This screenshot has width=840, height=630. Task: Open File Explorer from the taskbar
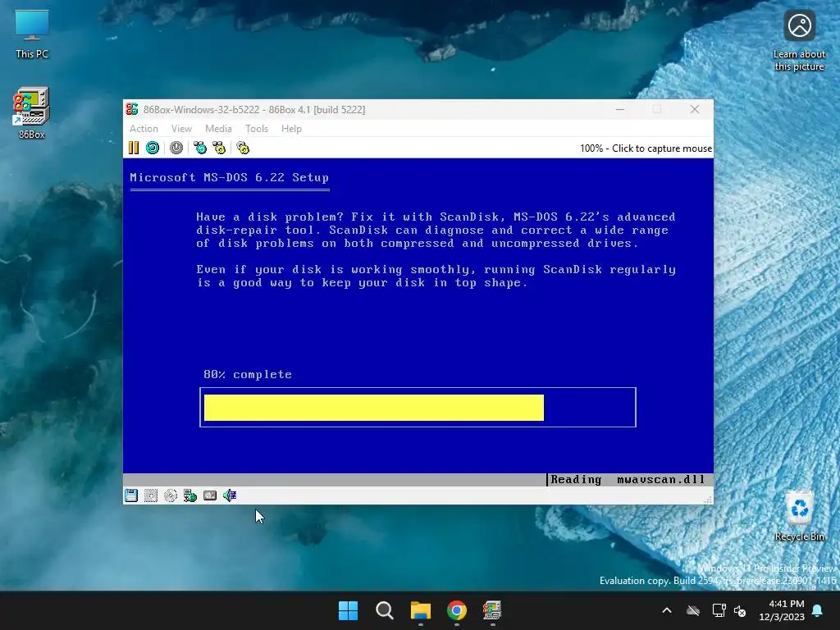click(421, 610)
